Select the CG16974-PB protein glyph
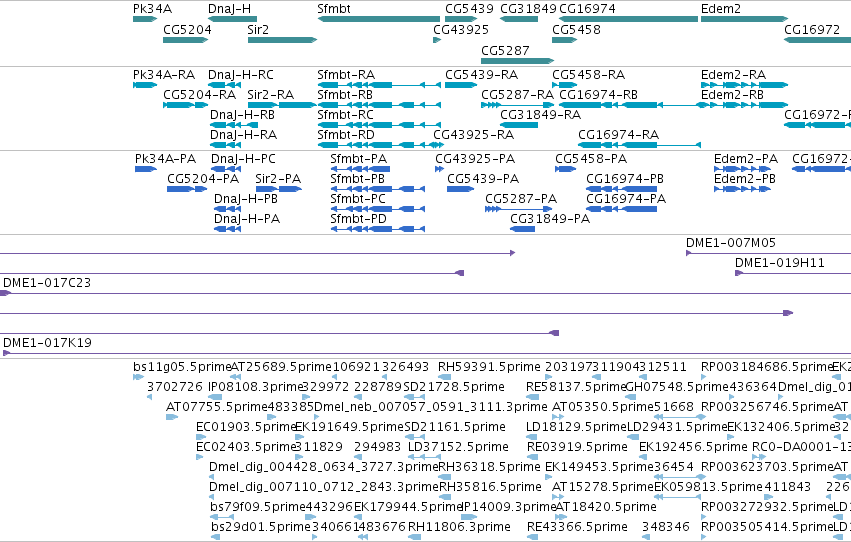 pyautogui.click(x=622, y=189)
